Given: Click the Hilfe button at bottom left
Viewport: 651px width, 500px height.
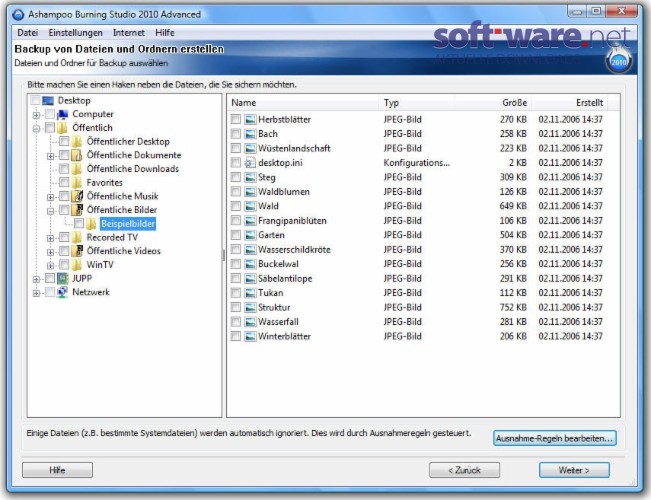Looking at the screenshot, I should pyautogui.click(x=57, y=470).
